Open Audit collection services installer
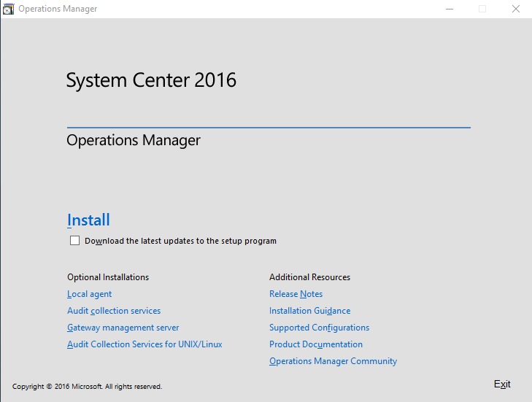The image size is (532, 402). click(114, 311)
